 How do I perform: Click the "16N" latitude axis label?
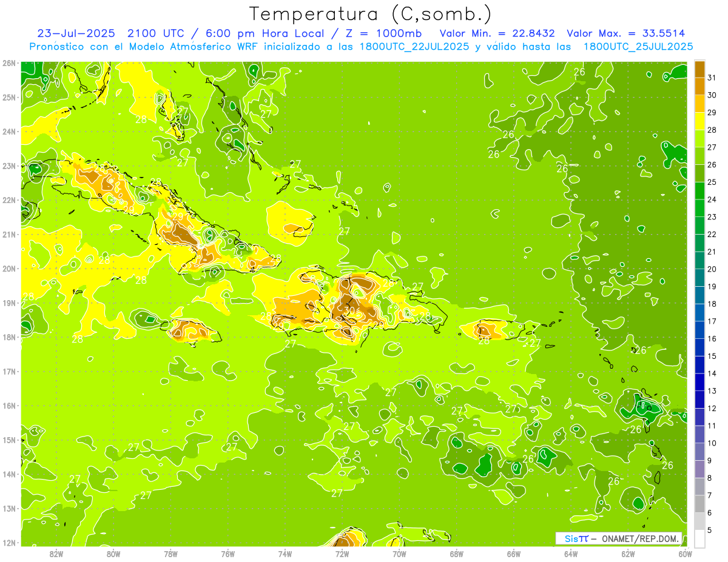click(x=8, y=406)
